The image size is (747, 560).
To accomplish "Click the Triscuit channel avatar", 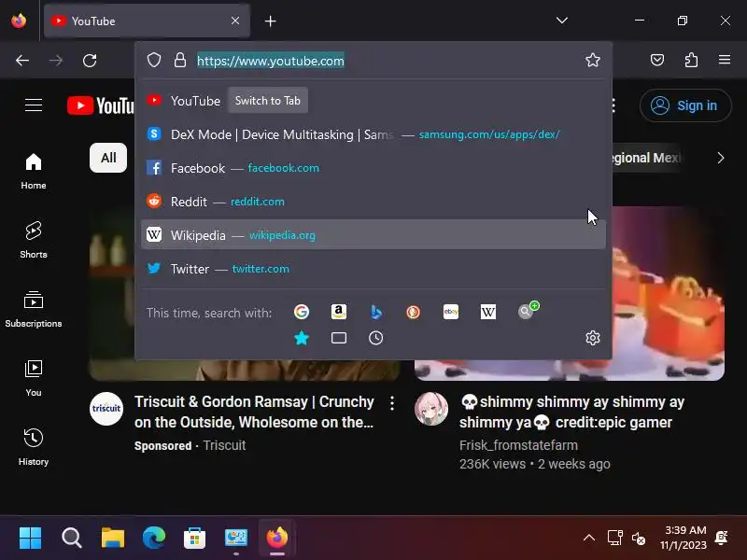I will point(106,409).
